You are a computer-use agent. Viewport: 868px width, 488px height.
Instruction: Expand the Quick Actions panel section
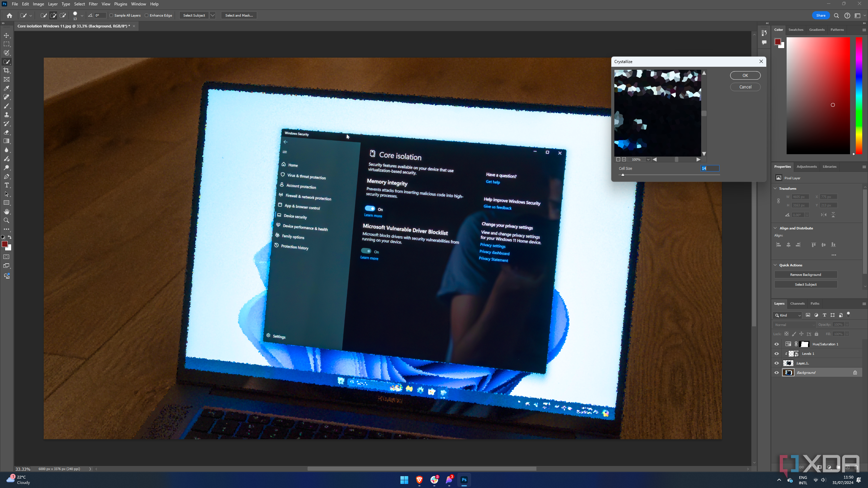click(775, 265)
